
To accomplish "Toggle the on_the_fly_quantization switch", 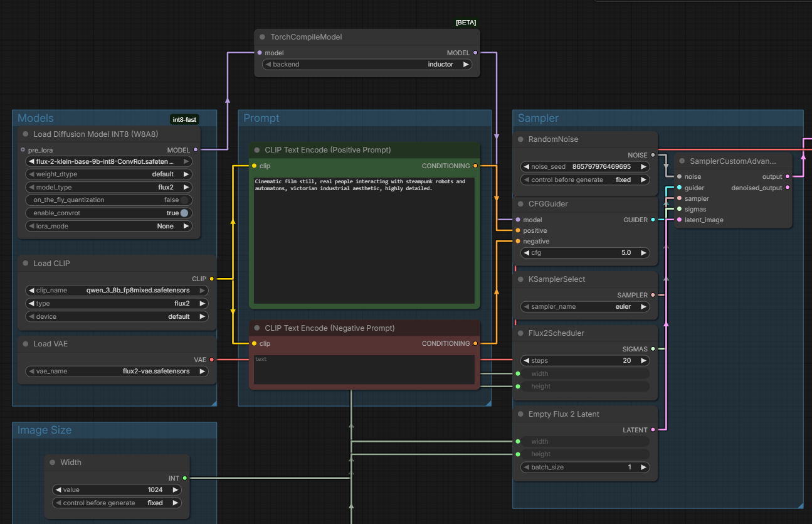I will pyautogui.click(x=184, y=200).
